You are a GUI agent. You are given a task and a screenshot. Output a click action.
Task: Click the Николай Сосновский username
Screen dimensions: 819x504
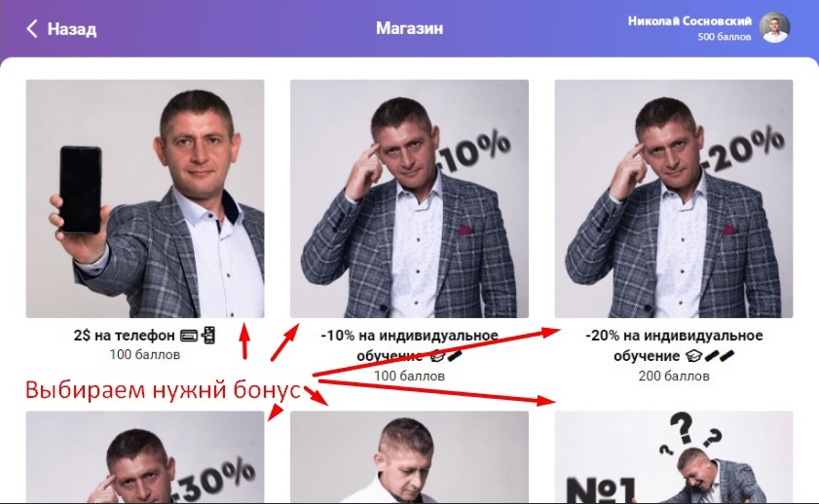pyautogui.click(x=689, y=20)
